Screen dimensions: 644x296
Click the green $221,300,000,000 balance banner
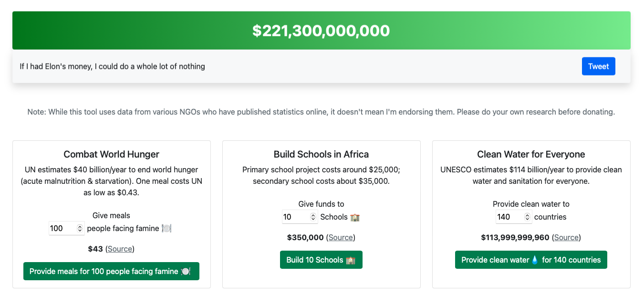[322, 31]
